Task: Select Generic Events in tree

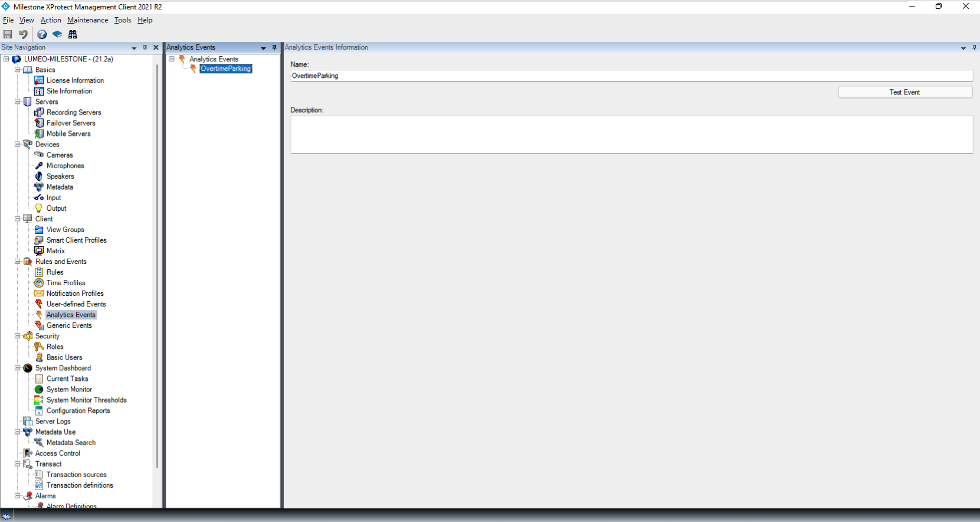Action: point(69,325)
